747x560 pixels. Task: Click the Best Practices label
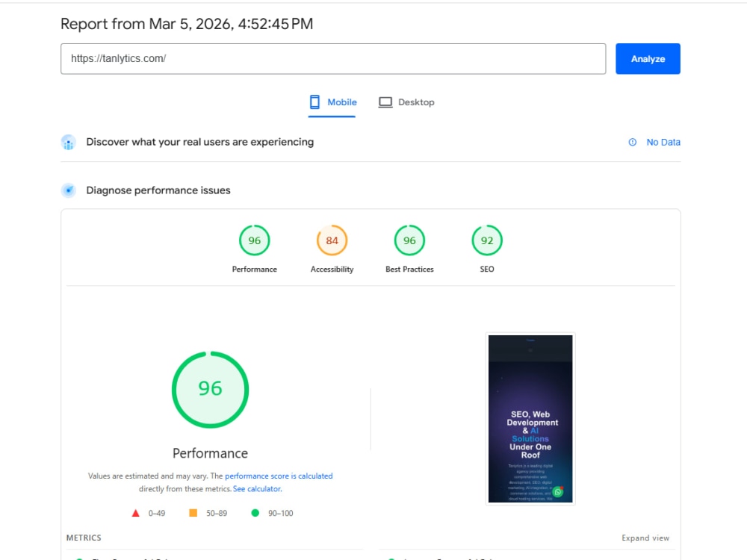409,269
